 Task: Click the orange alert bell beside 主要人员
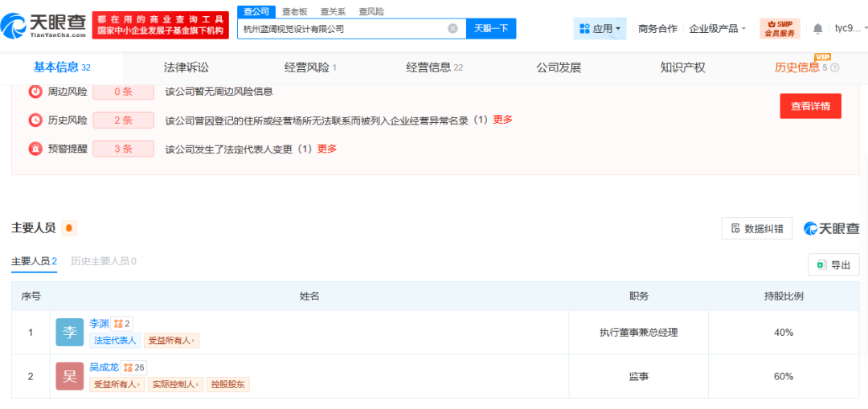point(69,228)
